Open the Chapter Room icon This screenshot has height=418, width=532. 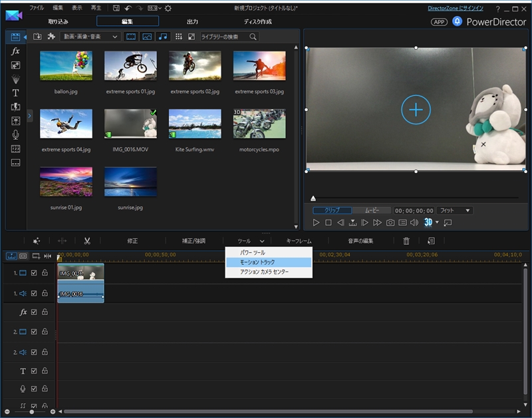[15, 148]
